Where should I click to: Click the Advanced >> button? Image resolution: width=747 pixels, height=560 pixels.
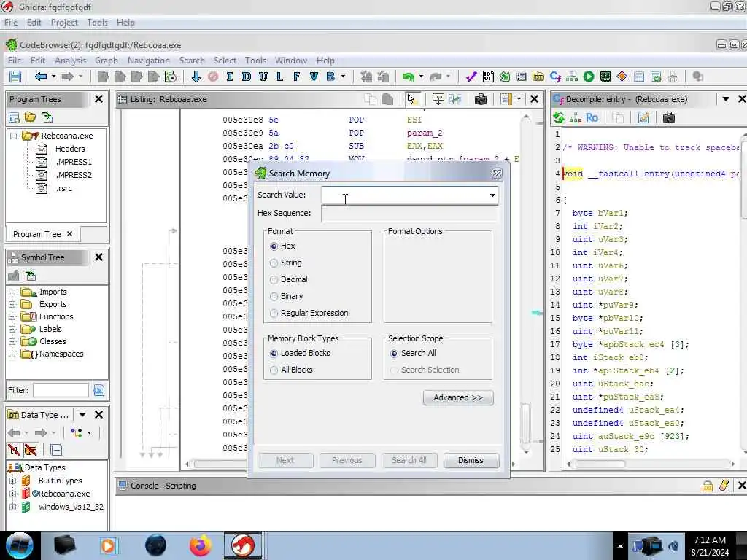(x=458, y=397)
